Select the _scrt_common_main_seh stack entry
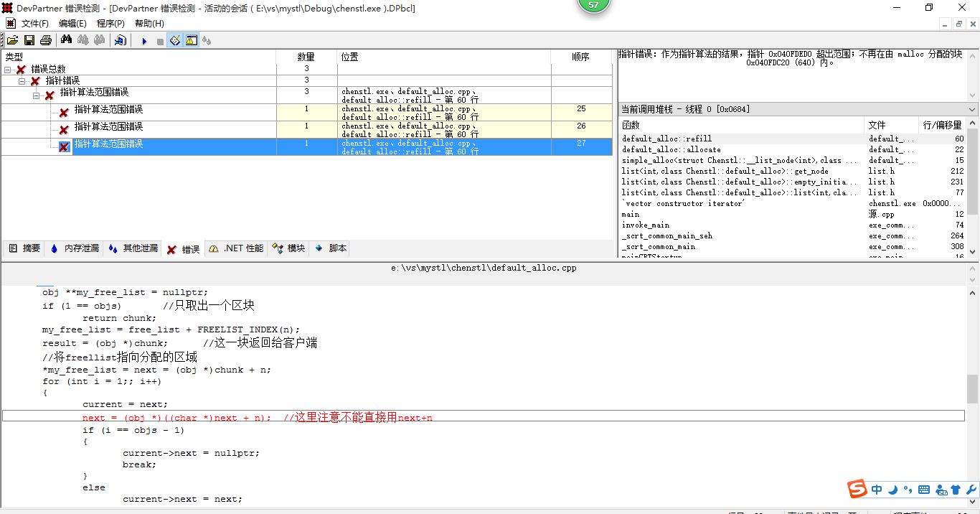980x514 pixels. coord(792,235)
